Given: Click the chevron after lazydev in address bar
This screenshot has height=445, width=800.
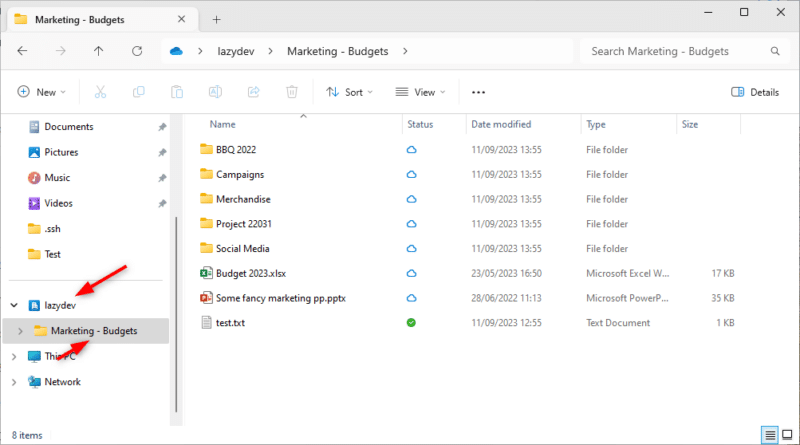Looking at the screenshot, I should tap(270, 51).
